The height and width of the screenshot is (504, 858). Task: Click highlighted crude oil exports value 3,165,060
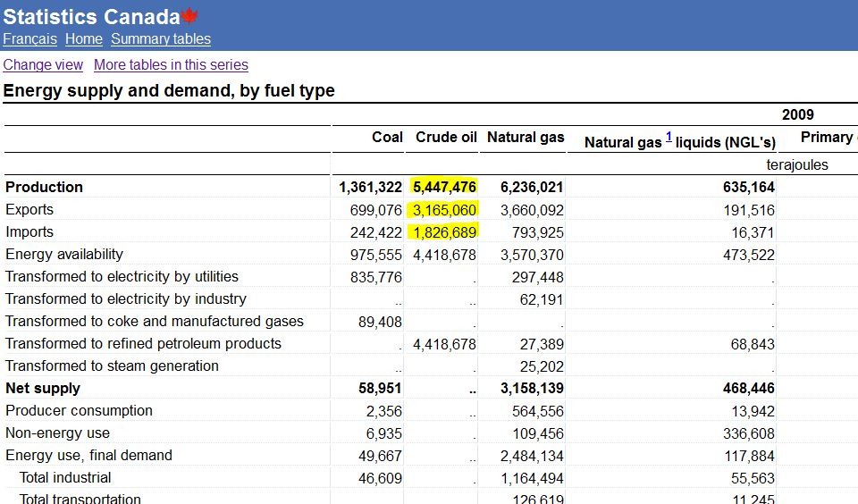pyautogui.click(x=444, y=210)
